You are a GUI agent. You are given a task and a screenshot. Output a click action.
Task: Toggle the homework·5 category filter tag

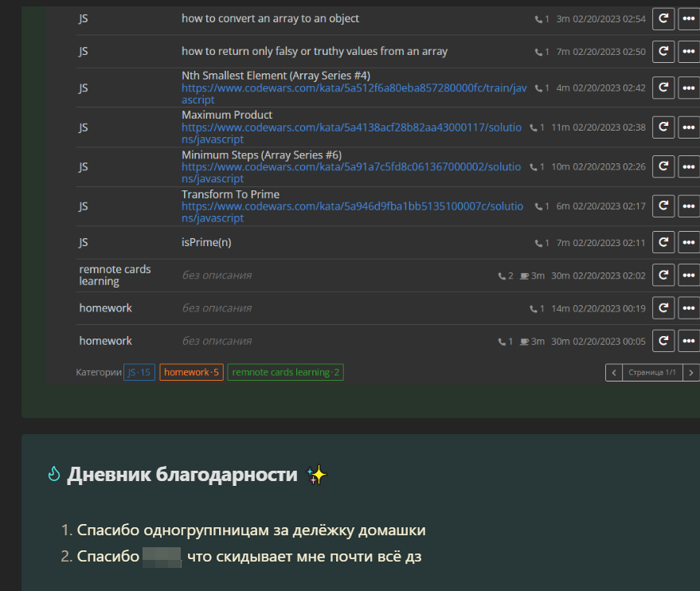point(191,372)
